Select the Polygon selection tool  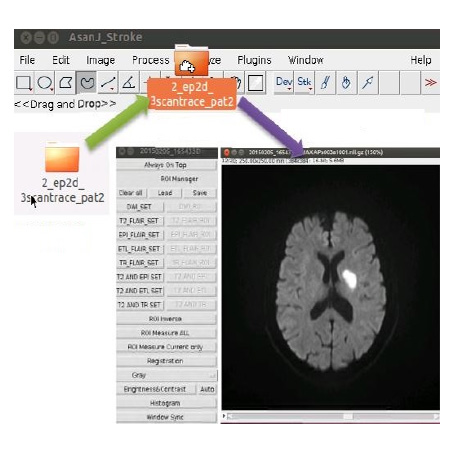[66, 83]
